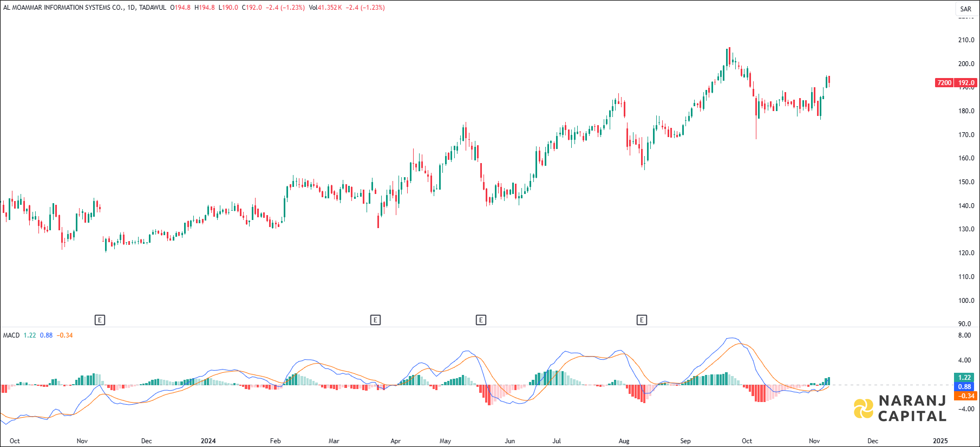The height and width of the screenshot is (447, 980).
Task: Click the red 7200 tag beside last price
Action: click(x=944, y=83)
